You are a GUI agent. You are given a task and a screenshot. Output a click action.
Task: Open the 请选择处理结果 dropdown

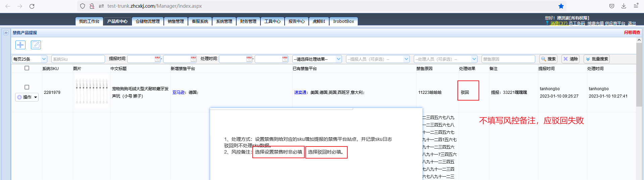coord(317,59)
